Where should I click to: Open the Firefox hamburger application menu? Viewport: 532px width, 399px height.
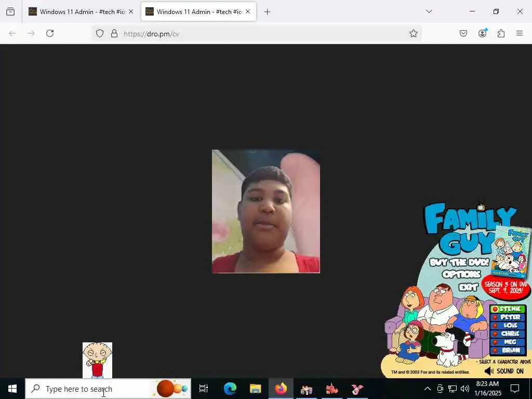(520, 33)
